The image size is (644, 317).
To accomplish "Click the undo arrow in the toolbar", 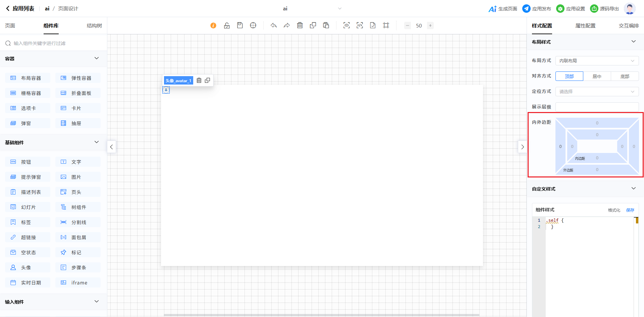I will click(x=274, y=25).
